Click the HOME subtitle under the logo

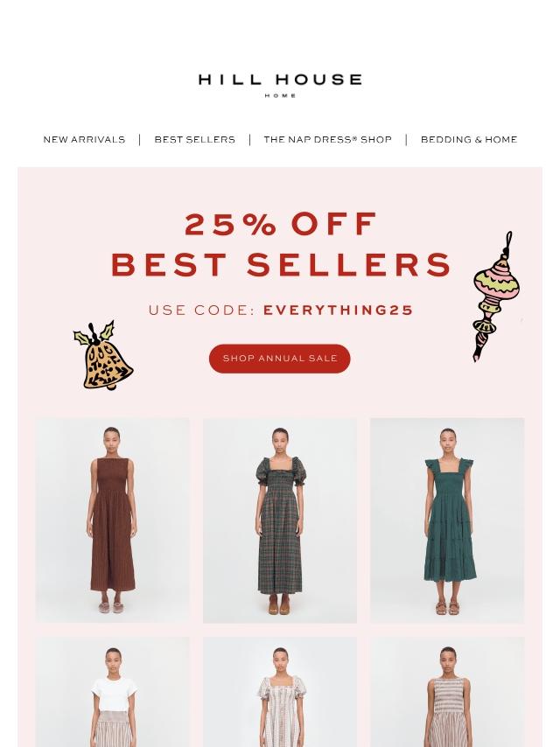click(x=280, y=95)
